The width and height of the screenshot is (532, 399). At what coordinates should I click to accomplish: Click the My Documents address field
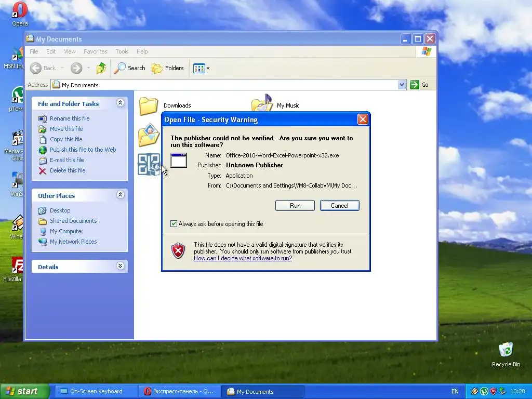[x=224, y=85]
